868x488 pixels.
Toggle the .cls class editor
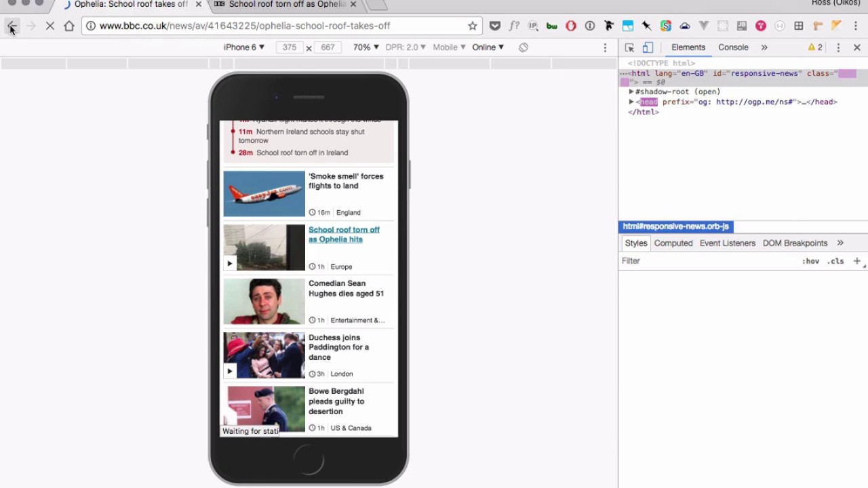[835, 261]
